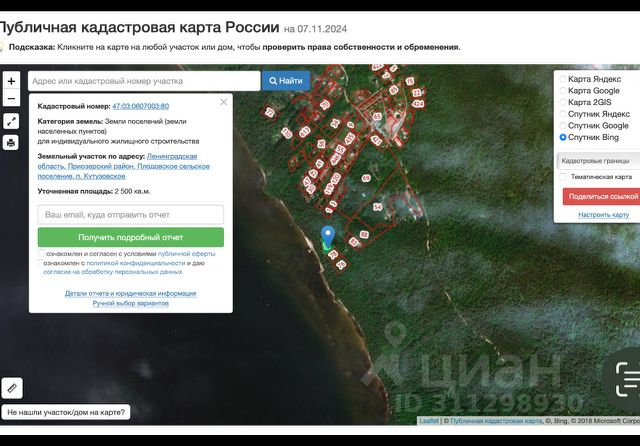Click Получить подробный отчет button
Image resolution: width=640 pixels, height=446 pixels.
click(x=131, y=237)
